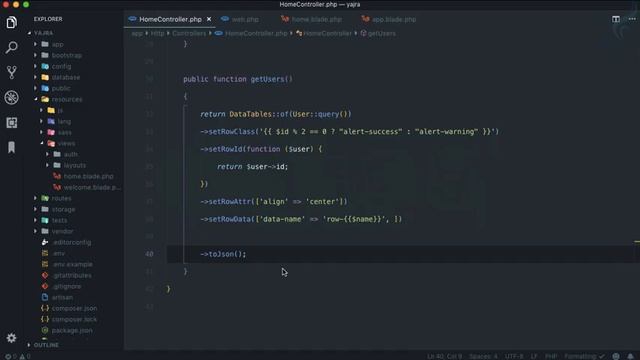
Task: Expand the public folder
Action: pyautogui.click(x=52, y=88)
